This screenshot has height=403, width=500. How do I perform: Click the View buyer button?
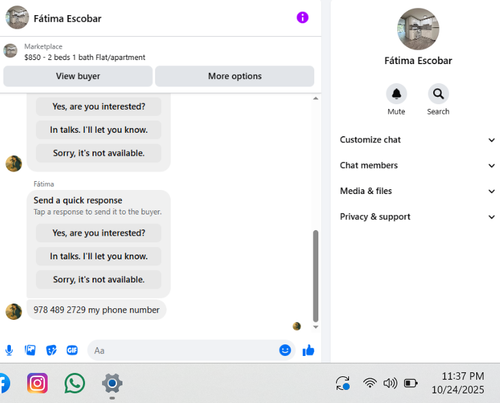point(78,76)
